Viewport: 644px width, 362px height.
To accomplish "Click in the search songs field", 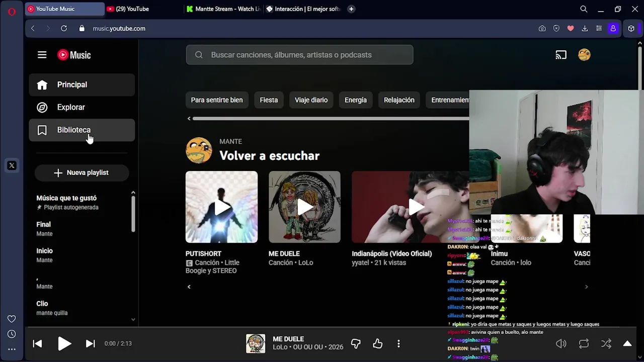I will click(299, 55).
